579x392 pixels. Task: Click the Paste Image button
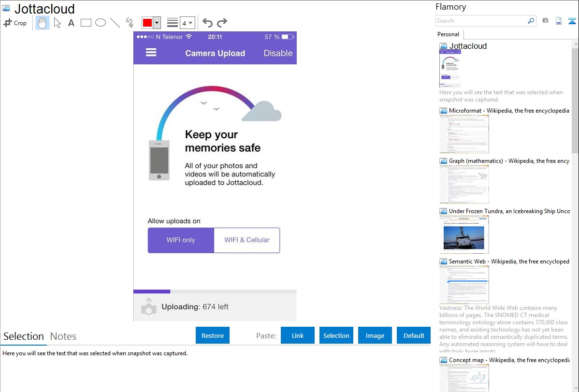(x=375, y=335)
